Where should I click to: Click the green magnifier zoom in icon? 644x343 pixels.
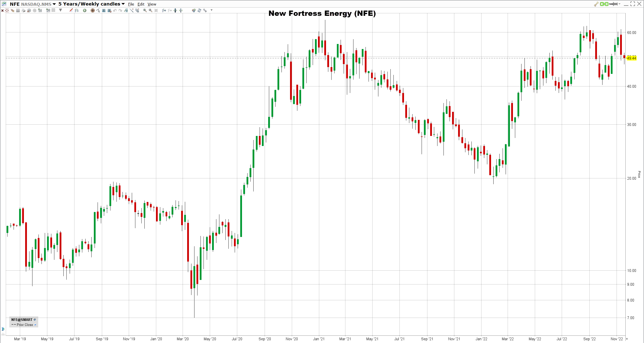(x=145, y=10)
